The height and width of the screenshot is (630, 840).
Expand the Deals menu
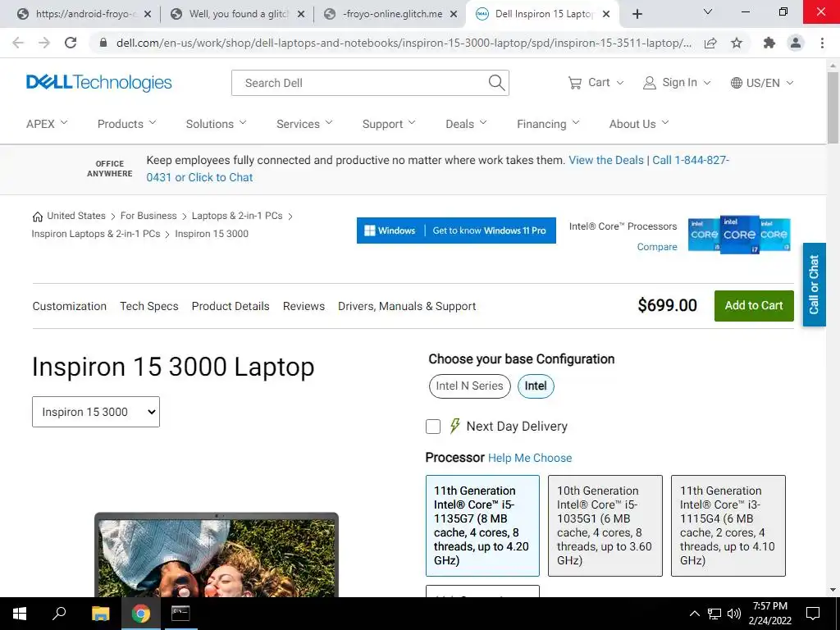[466, 124]
